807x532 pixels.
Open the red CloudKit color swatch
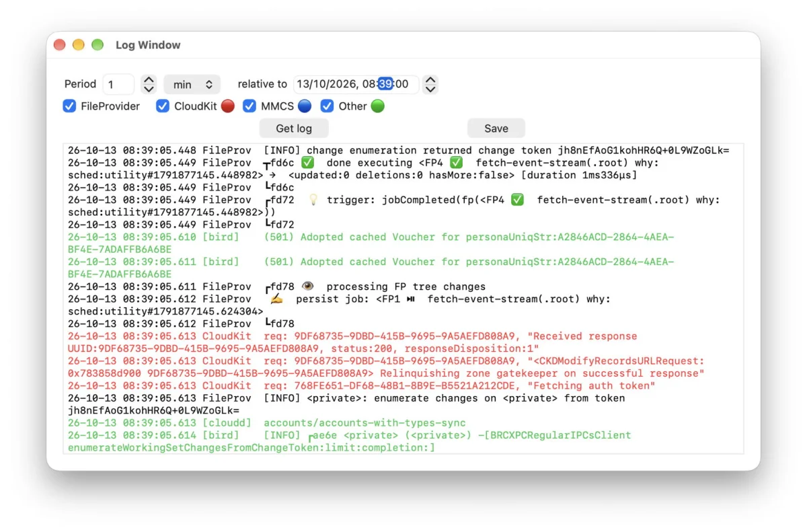click(228, 106)
